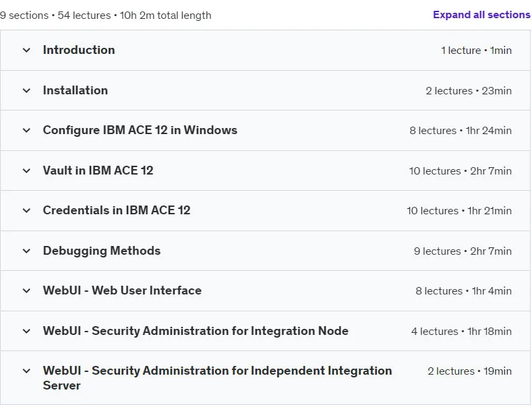Open WebUI - Security Administration for Integration Node title
The width and height of the screenshot is (532, 405).
tap(196, 331)
